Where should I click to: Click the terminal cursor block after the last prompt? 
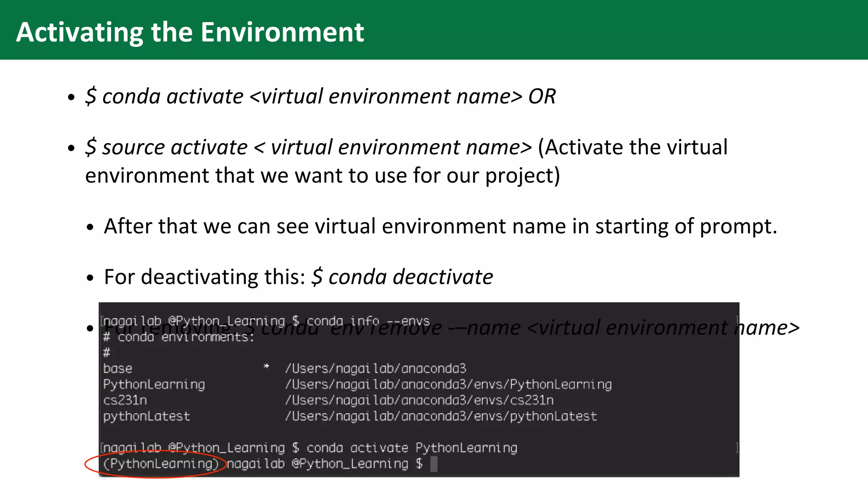point(434,464)
